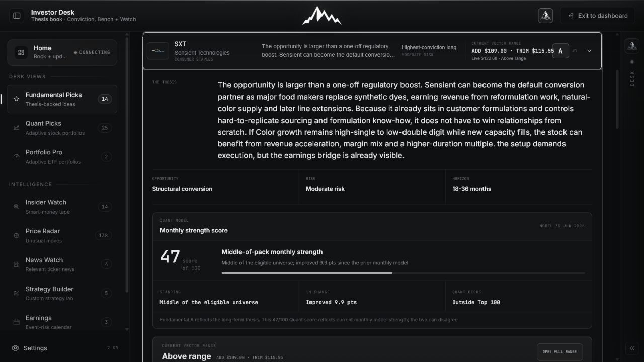The image size is (644, 362).
Task: Click the 2 badge on Portfolio Pro
Action: tap(106, 157)
